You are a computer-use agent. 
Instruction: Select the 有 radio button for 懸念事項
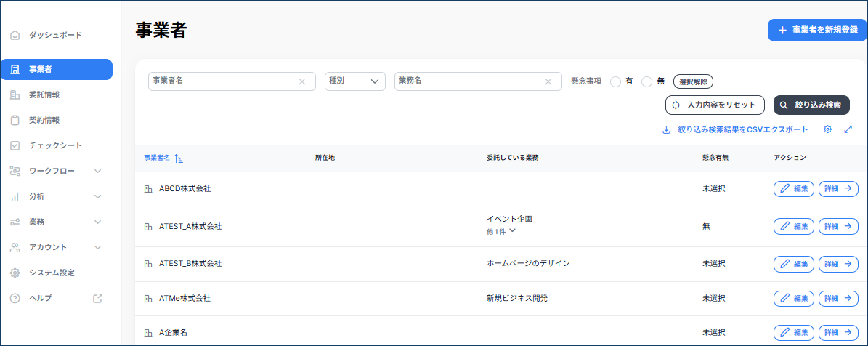pos(615,81)
